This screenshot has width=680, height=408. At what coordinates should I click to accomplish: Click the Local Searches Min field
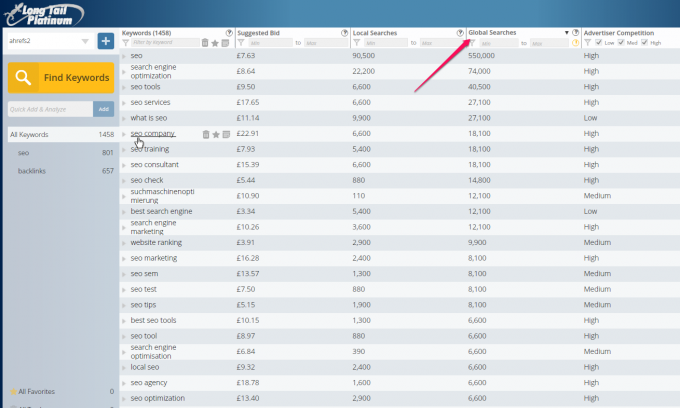click(x=386, y=43)
